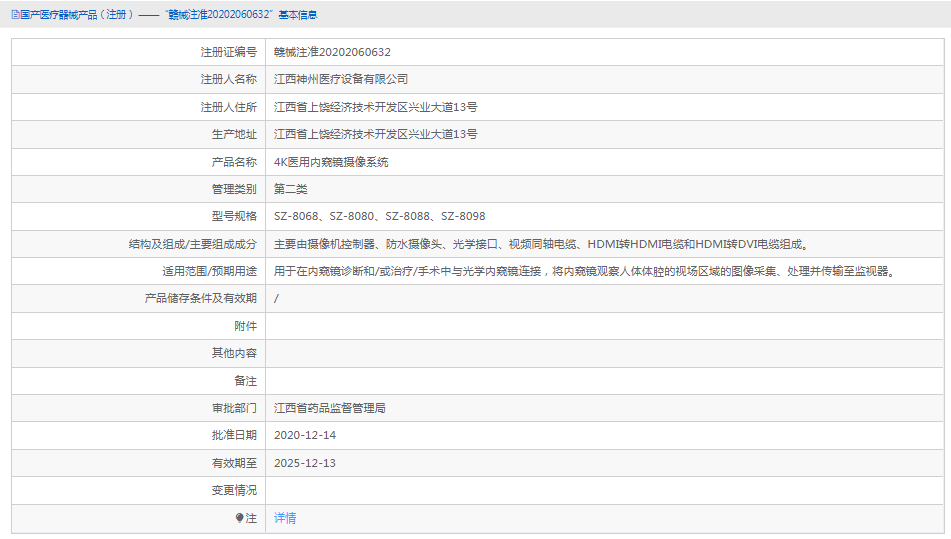Click the registrant name 江西神州医疗设备有限公司

pos(341,79)
